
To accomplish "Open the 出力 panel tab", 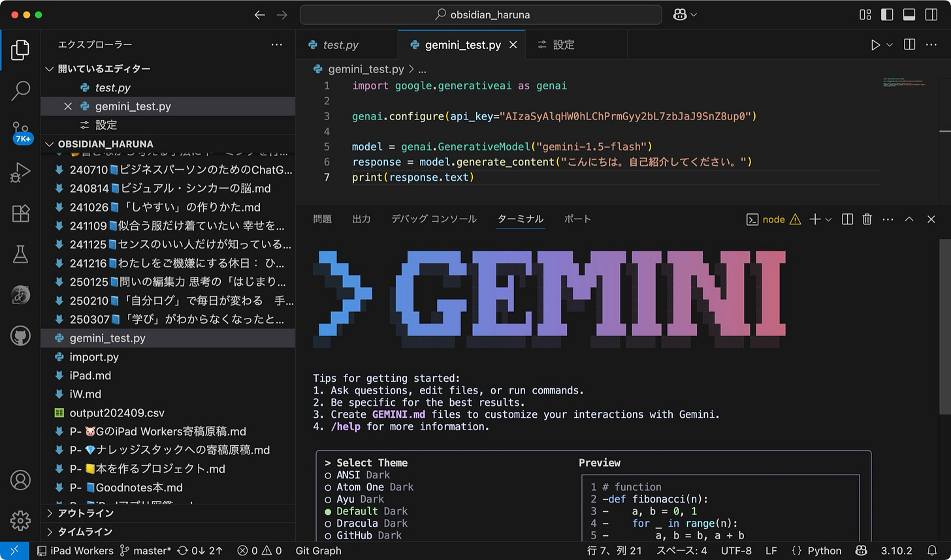I will pos(361,219).
